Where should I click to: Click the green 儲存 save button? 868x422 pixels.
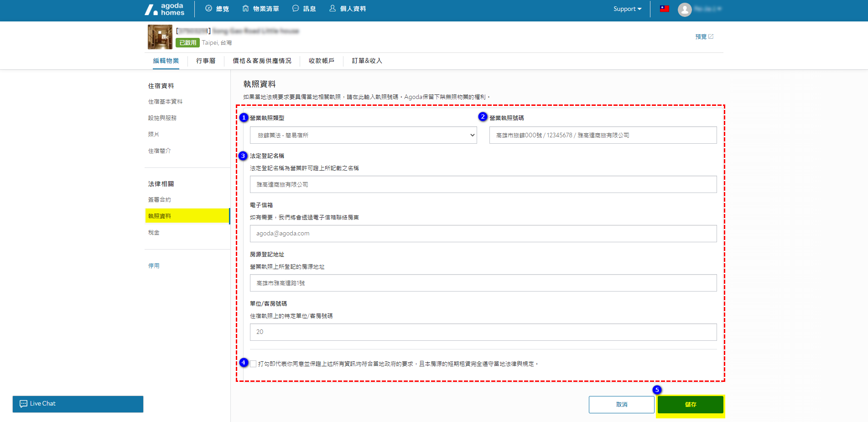click(691, 405)
